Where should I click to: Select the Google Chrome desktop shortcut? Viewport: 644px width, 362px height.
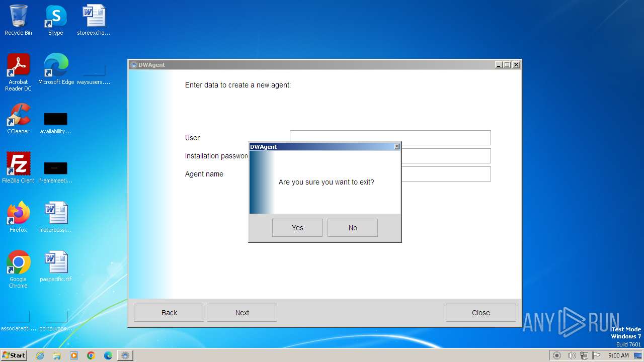pyautogui.click(x=18, y=269)
